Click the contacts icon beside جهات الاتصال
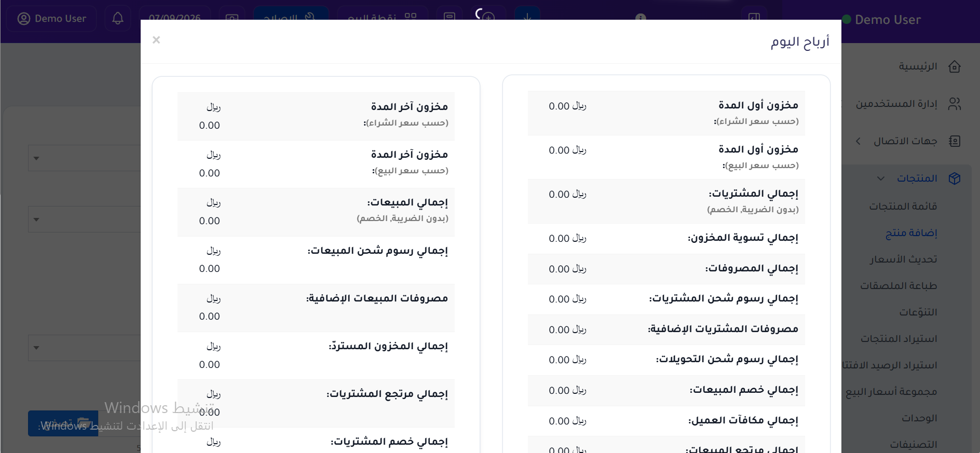 [955, 141]
